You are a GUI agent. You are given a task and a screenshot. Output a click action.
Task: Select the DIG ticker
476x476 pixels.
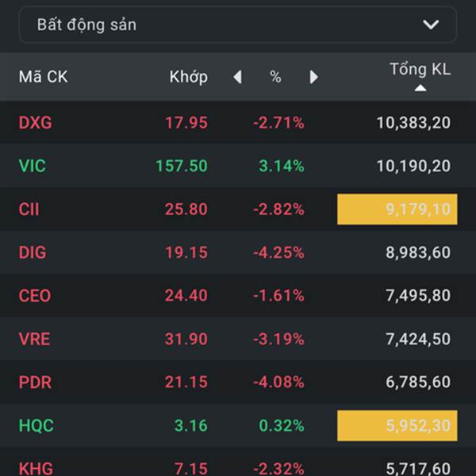click(33, 252)
